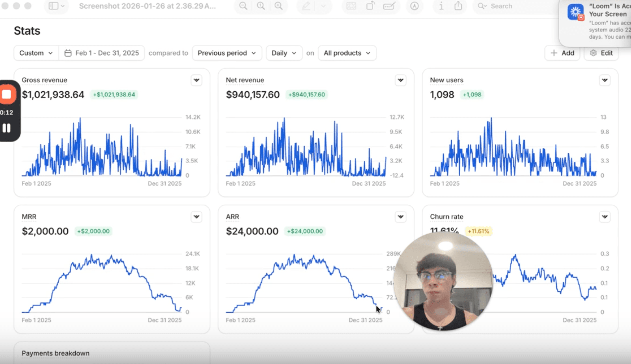
Task: Open the All products filter
Action: point(347,53)
